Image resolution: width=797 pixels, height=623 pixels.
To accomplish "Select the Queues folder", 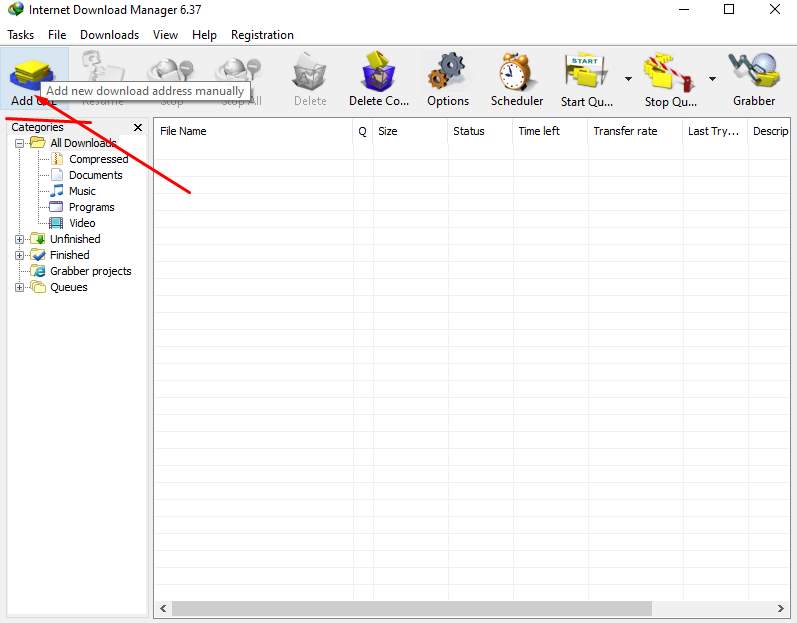I will point(69,287).
